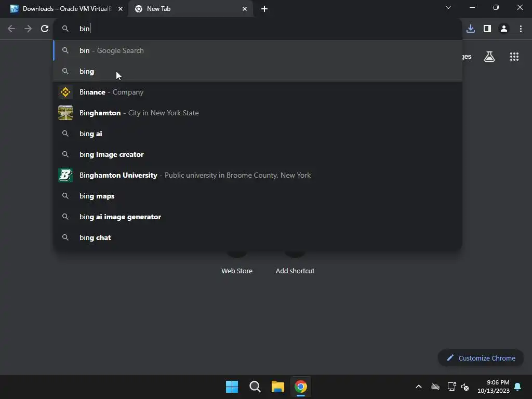Image resolution: width=532 pixels, height=399 pixels.
Task: Close the Downloads Oracle VM VirtualBox tab
Action: tap(121, 9)
